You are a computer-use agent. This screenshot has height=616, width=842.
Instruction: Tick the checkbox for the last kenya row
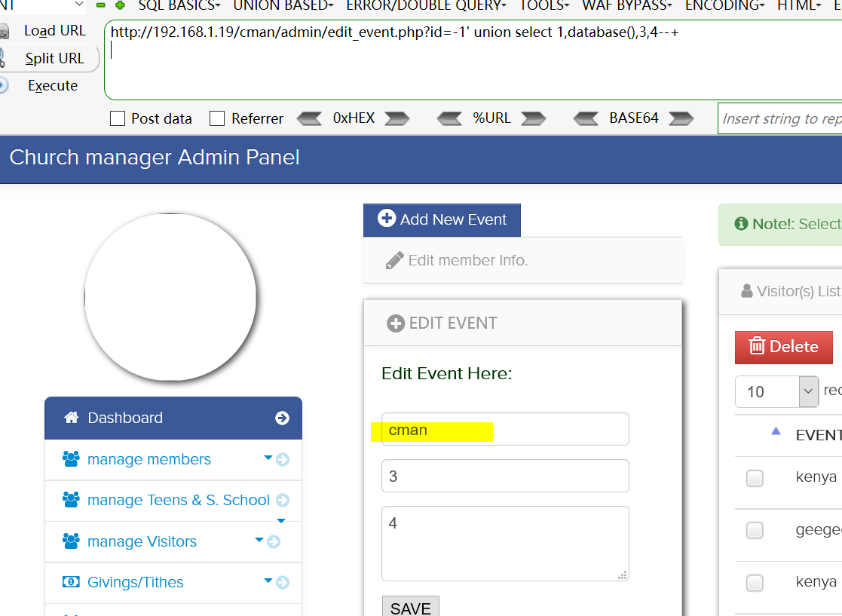coord(755,583)
